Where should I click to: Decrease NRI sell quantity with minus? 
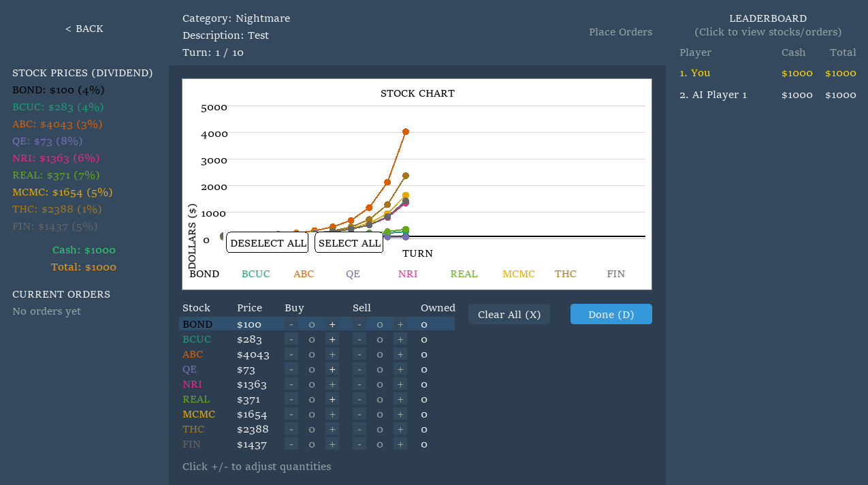pyautogui.click(x=359, y=384)
